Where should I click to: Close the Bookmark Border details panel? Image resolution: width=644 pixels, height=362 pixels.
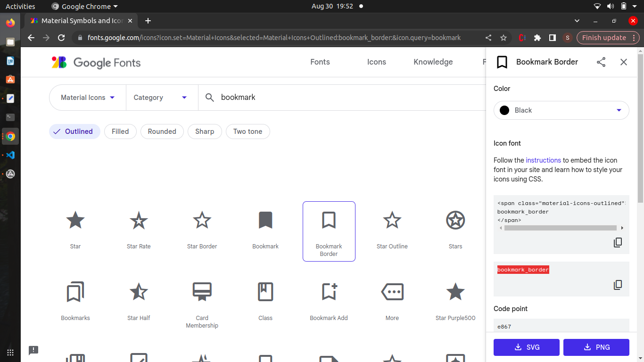624,62
